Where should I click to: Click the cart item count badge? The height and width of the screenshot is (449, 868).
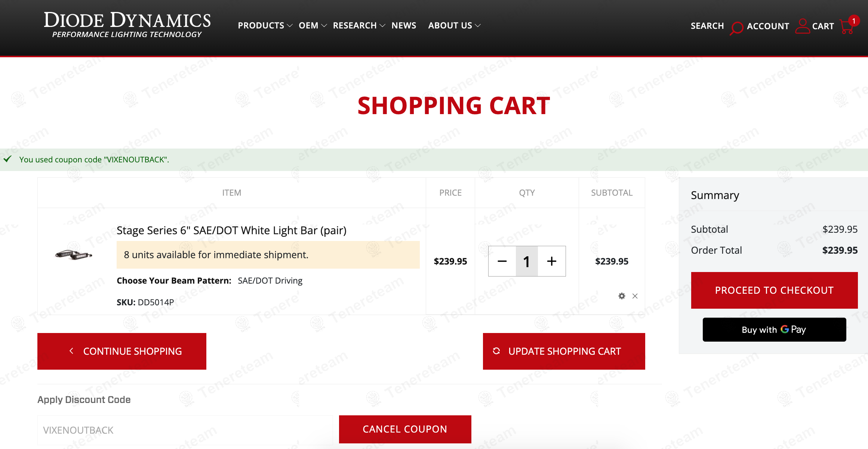click(x=854, y=21)
